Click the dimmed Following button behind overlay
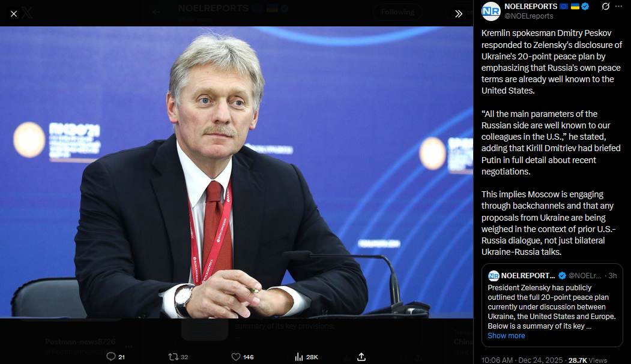The height and width of the screenshot is (364, 631). tap(397, 12)
